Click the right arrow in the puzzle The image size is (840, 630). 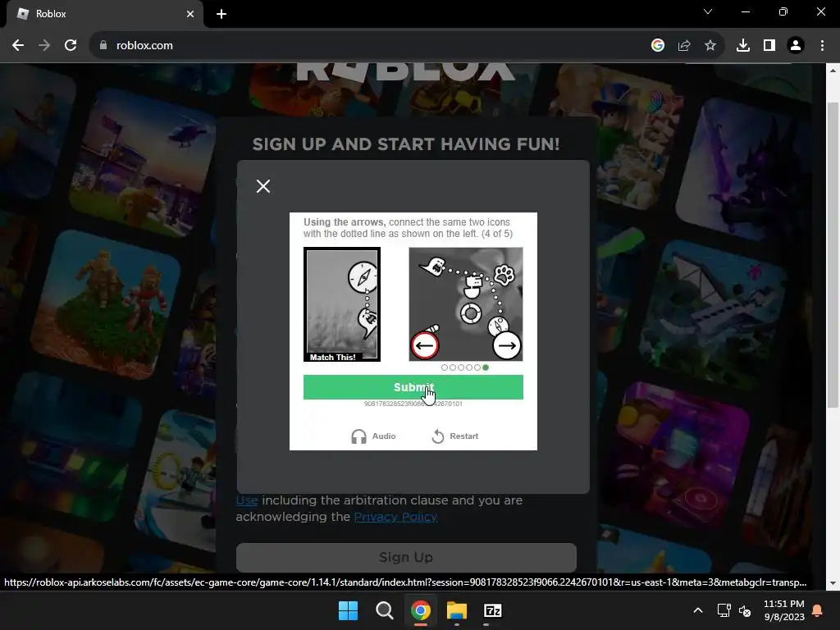(x=507, y=345)
